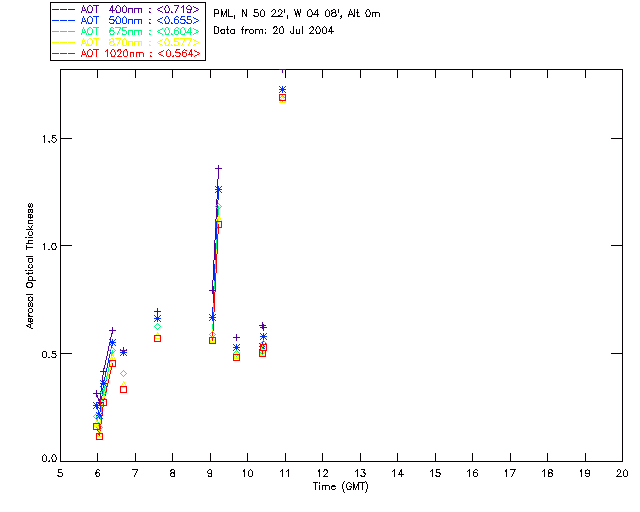This screenshot has width=640, height=512.
Task: Click the x-axis label '8'
Action: [173, 473]
